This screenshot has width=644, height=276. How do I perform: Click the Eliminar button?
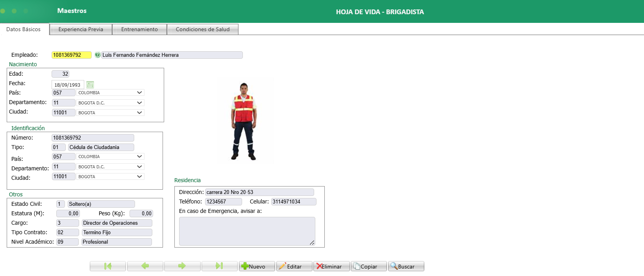pyautogui.click(x=331, y=266)
